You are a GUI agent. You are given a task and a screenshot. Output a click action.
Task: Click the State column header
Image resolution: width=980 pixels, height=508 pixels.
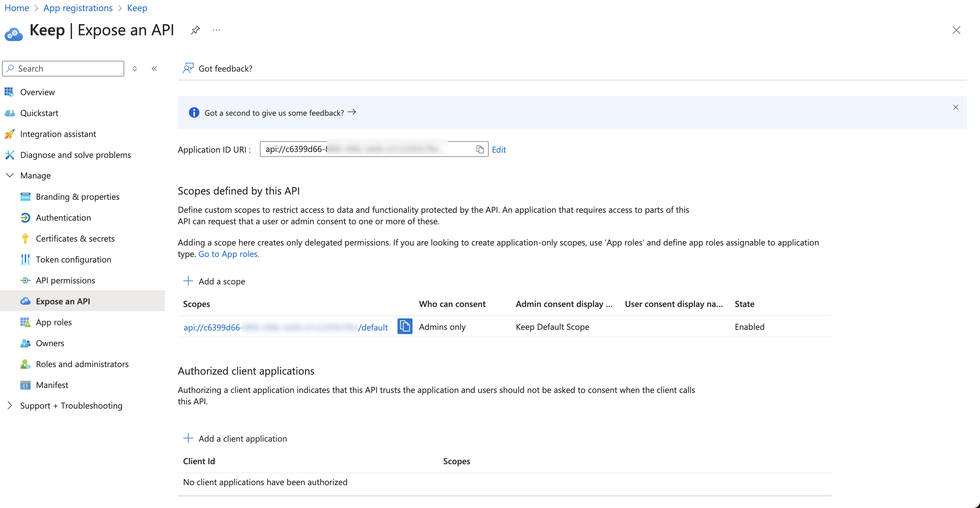[x=744, y=304]
